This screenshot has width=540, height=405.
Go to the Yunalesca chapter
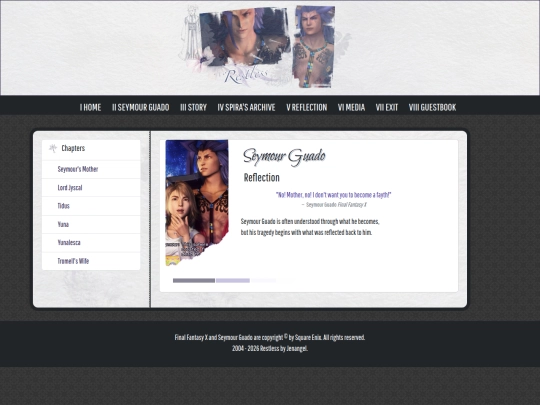coord(69,242)
